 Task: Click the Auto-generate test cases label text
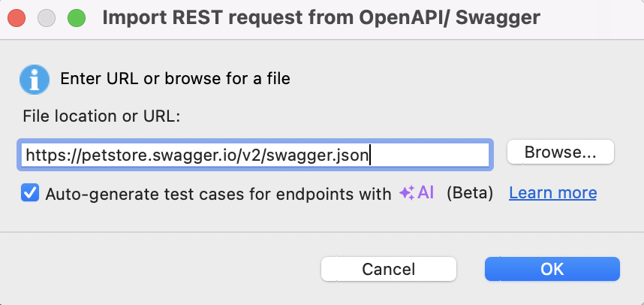pyautogui.click(x=218, y=193)
